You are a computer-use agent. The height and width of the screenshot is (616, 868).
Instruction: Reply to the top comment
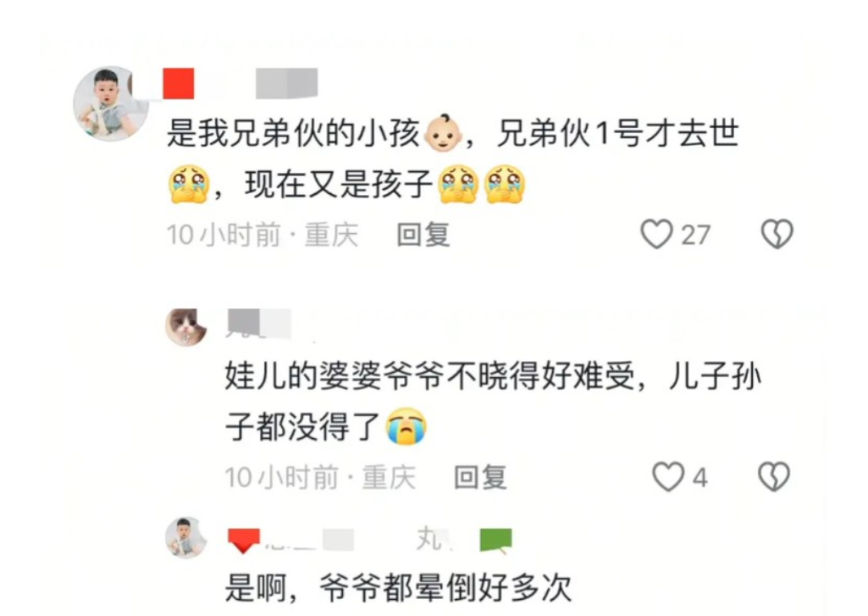tap(423, 235)
